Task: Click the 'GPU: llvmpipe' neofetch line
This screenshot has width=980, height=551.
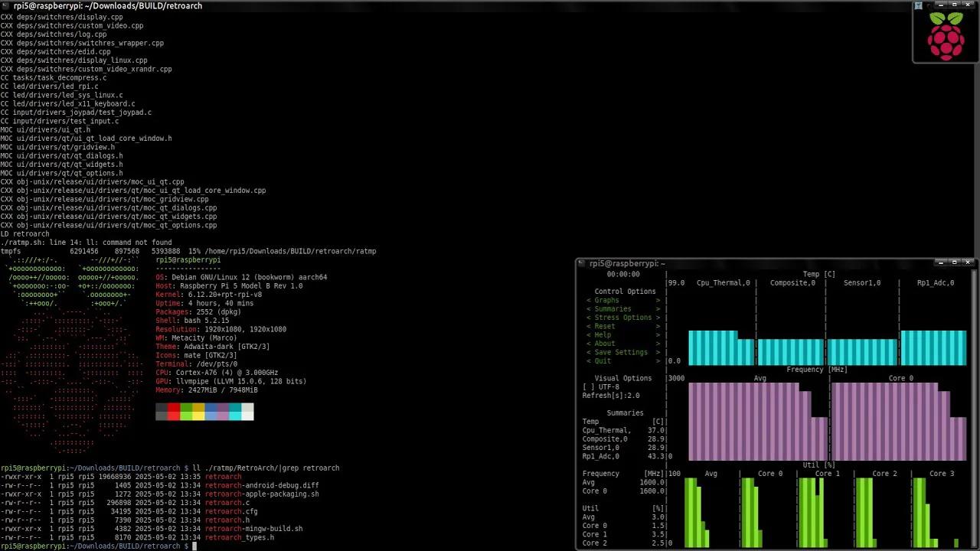Action: tap(230, 381)
